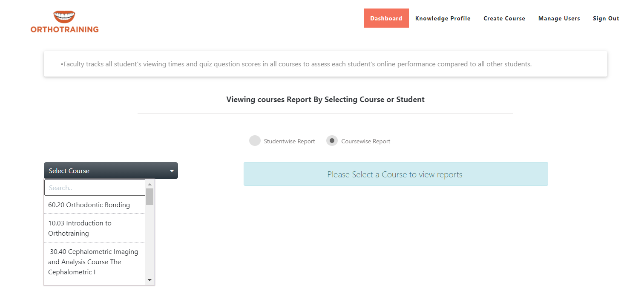The width and height of the screenshot is (644, 299).
Task: Open the Create Course page
Action: pyautogui.click(x=504, y=18)
